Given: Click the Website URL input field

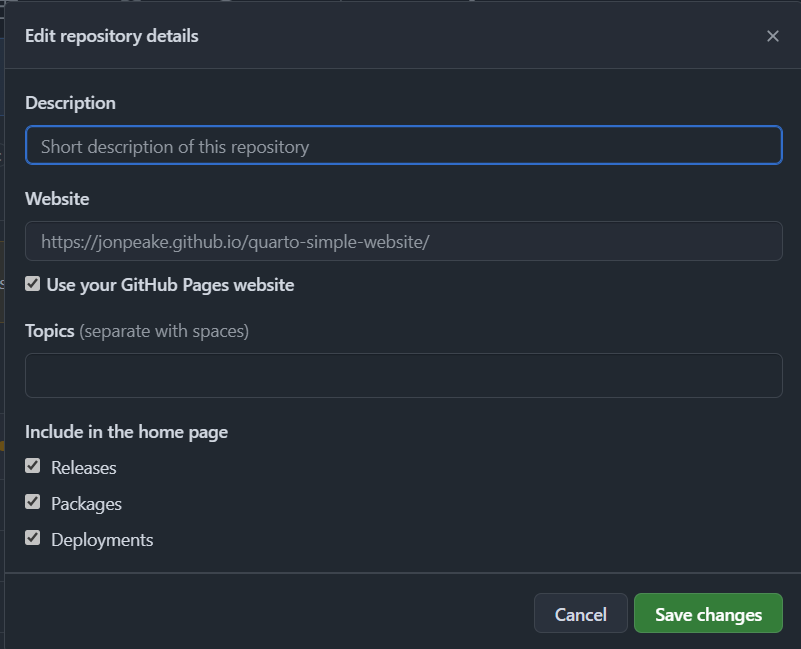Looking at the screenshot, I should (x=404, y=241).
